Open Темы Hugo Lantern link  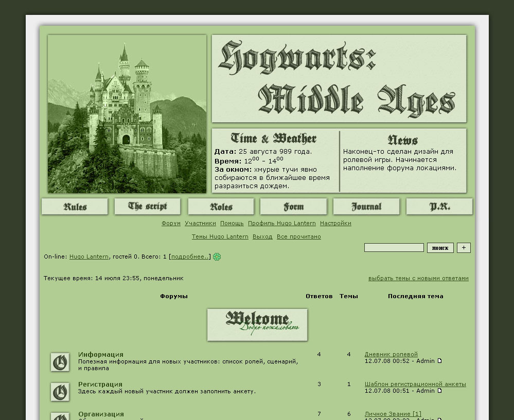220,236
